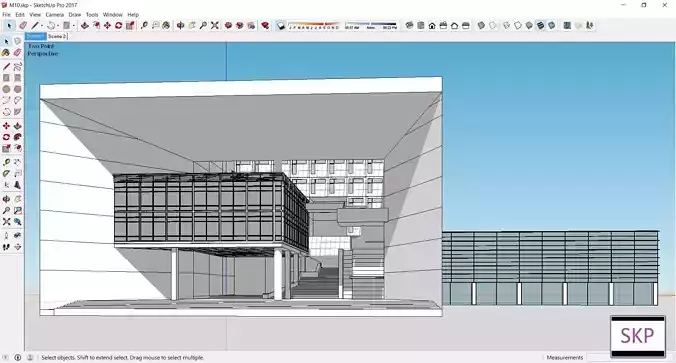Activate the Pan hand tool in top toolbar
The height and width of the screenshot is (363, 676).
click(192, 26)
